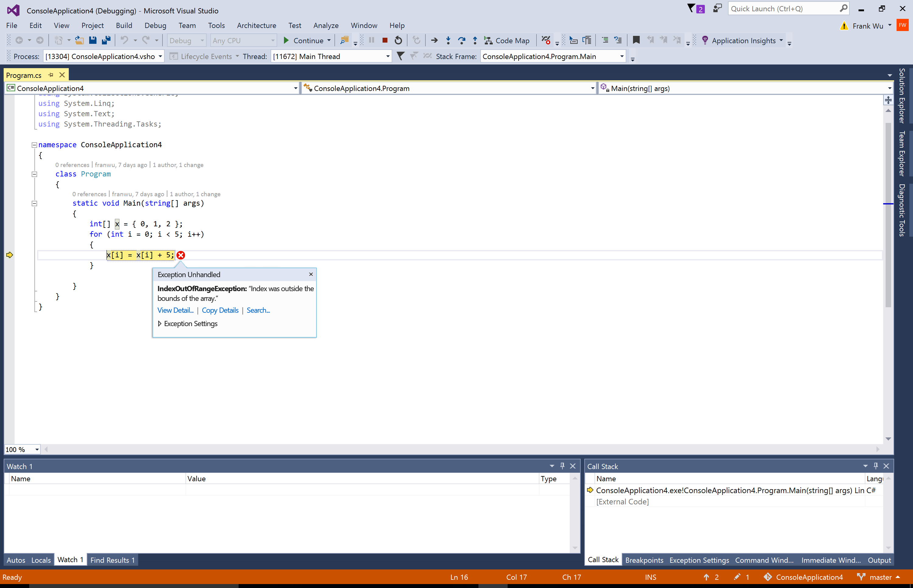Viewport: 913px width, 588px height.
Task: Close the Exception Unhandled popup
Action: 311,274
